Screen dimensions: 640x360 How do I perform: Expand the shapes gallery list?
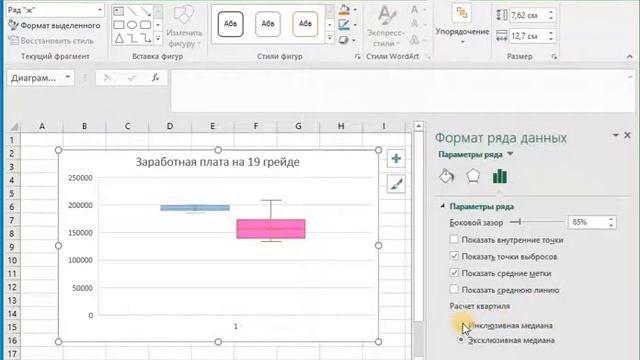(x=158, y=38)
